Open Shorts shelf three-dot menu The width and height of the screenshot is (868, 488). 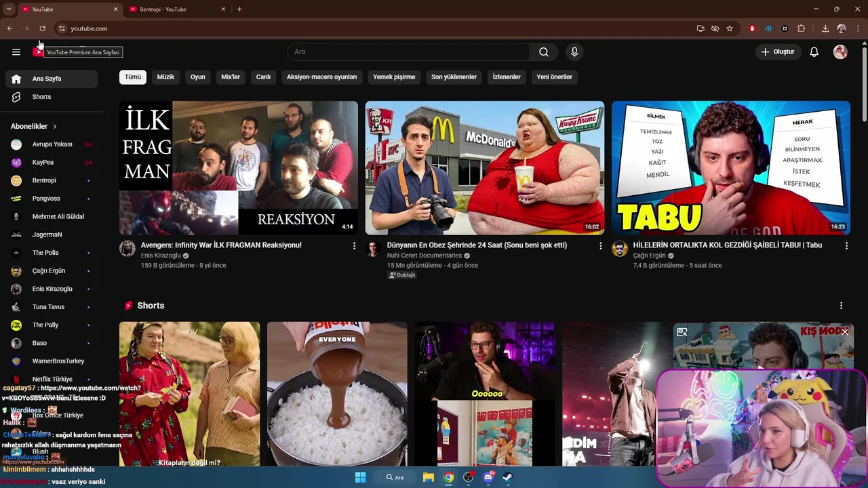click(x=841, y=306)
